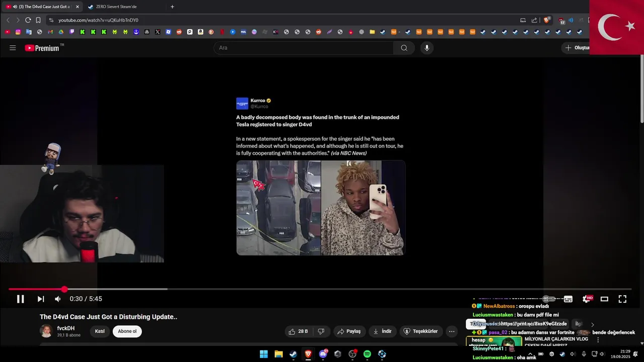Viewport: 644px width, 362px height.
Task: Bookmark this page
Action: (38, 20)
